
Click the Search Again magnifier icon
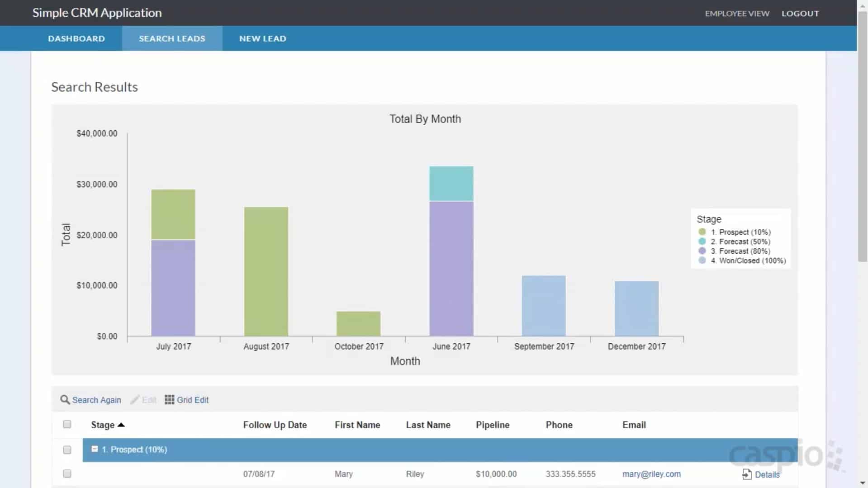point(65,400)
